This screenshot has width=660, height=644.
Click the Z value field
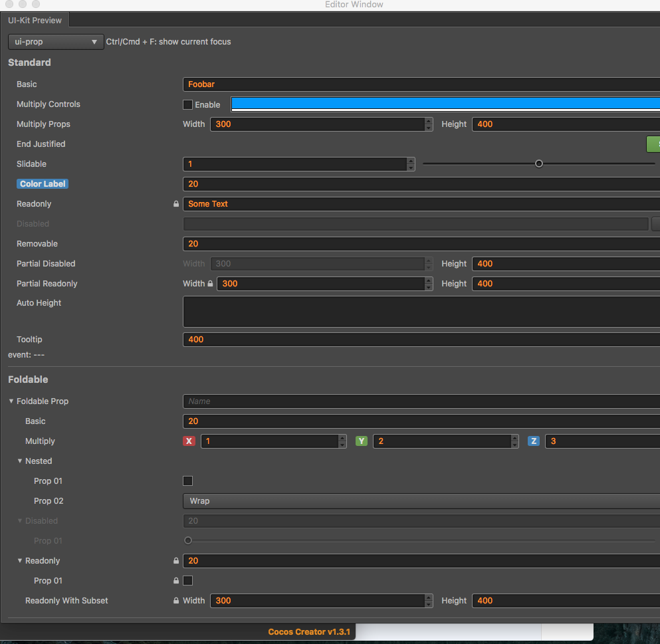click(602, 441)
